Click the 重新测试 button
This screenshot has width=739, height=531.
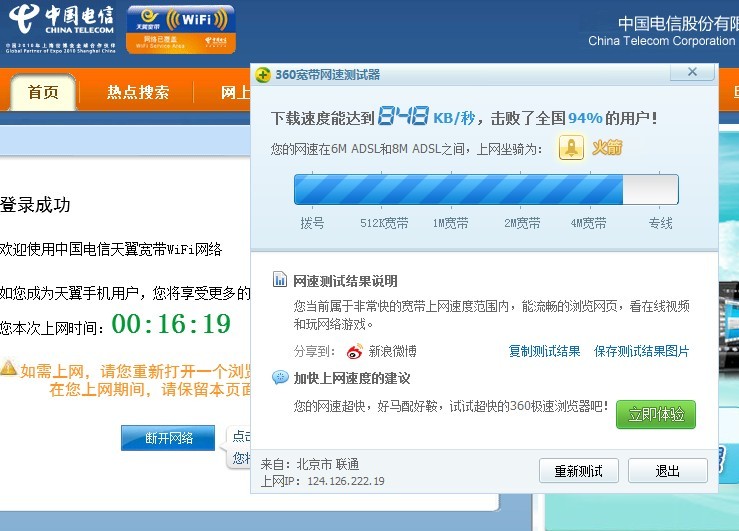pos(578,471)
